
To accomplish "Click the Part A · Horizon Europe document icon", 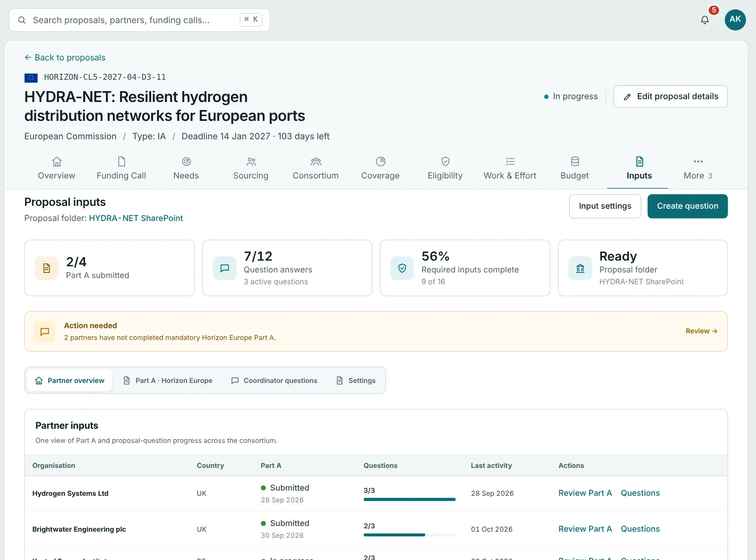I will point(127,381).
